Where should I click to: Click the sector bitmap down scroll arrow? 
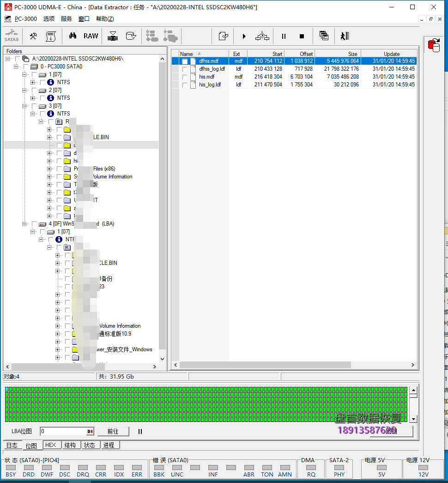[x=413, y=419]
